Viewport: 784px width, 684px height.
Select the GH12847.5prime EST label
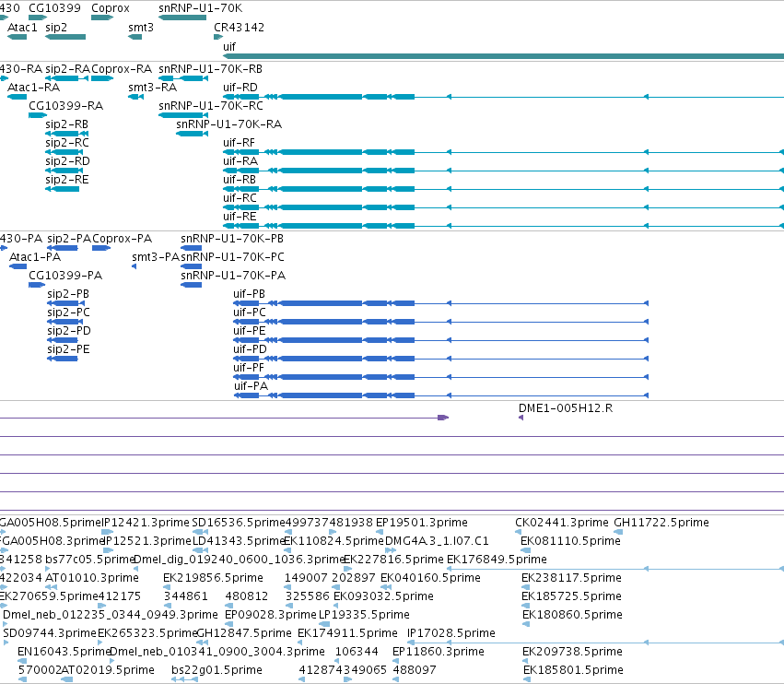(x=244, y=633)
